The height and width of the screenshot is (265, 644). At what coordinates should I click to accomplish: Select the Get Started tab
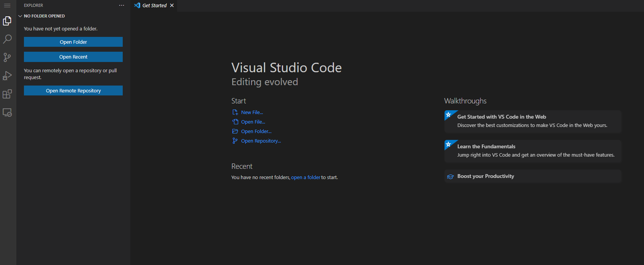pyautogui.click(x=154, y=6)
